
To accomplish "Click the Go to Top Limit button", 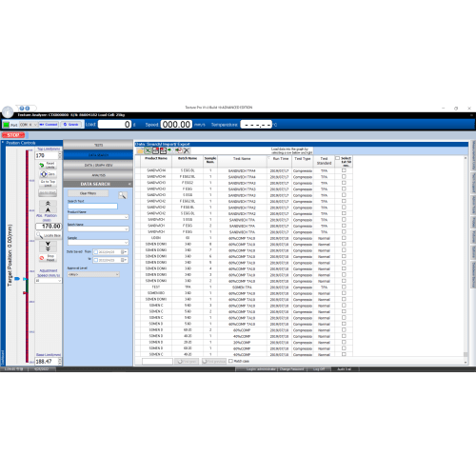I will click(x=48, y=183).
